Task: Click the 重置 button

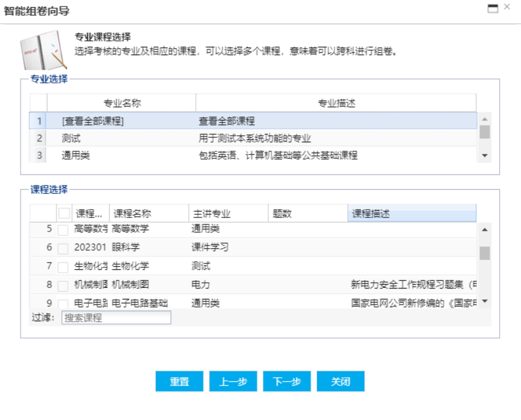Action: 179,382
